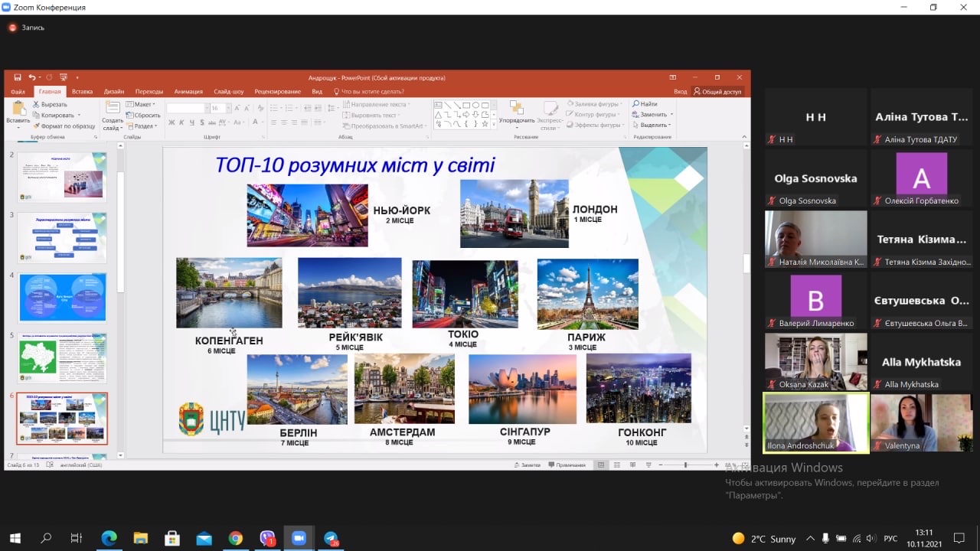This screenshot has width=980, height=551.
Task: Click the Общий доступ share button
Action: click(717, 91)
